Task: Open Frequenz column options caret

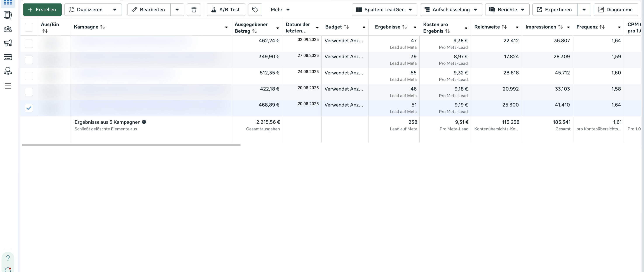Action: 619,28
